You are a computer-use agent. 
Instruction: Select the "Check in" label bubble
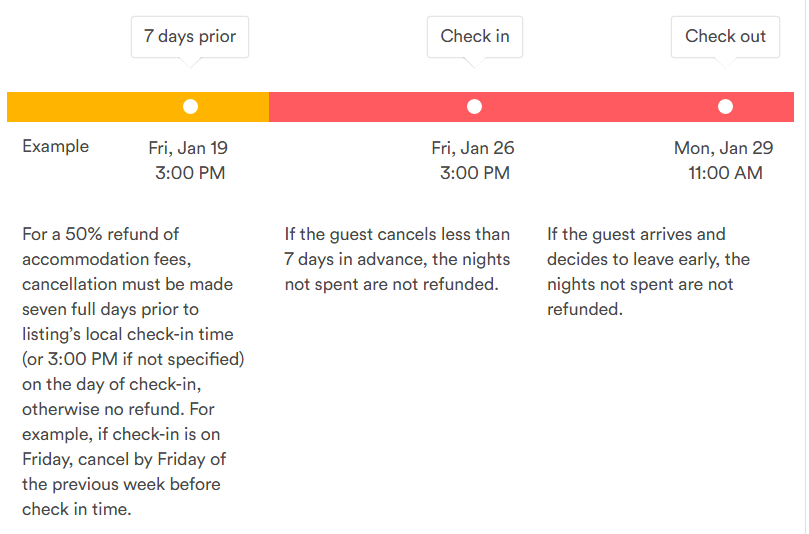tap(475, 37)
